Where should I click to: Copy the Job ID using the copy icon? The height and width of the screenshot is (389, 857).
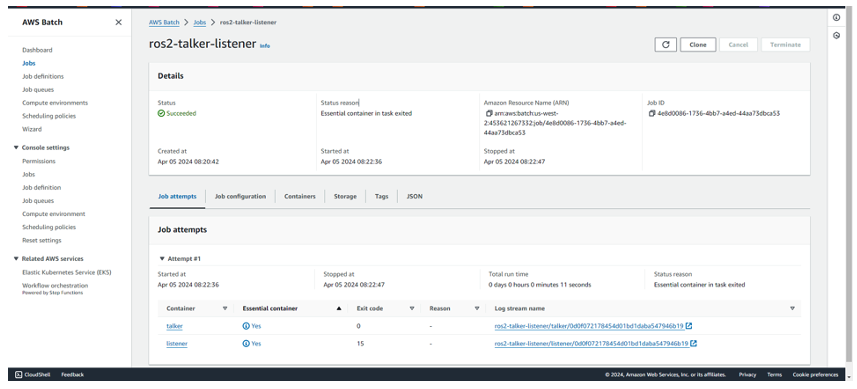click(x=652, y=114)
